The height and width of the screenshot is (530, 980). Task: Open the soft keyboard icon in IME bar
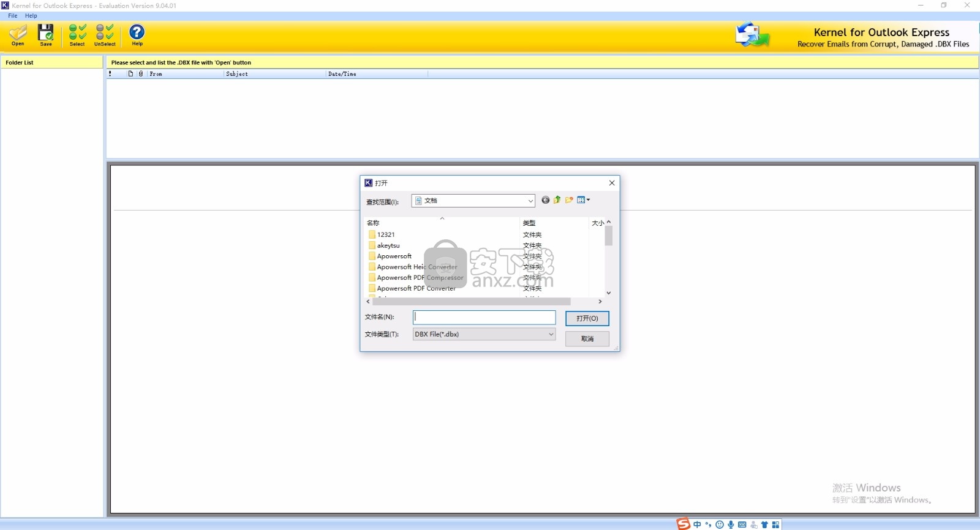[x=742, y=524]
